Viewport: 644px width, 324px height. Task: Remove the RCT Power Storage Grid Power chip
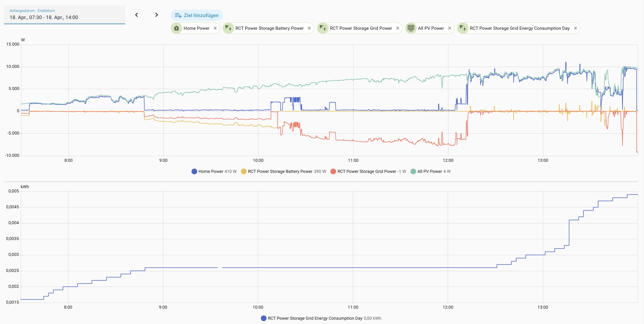398,28
